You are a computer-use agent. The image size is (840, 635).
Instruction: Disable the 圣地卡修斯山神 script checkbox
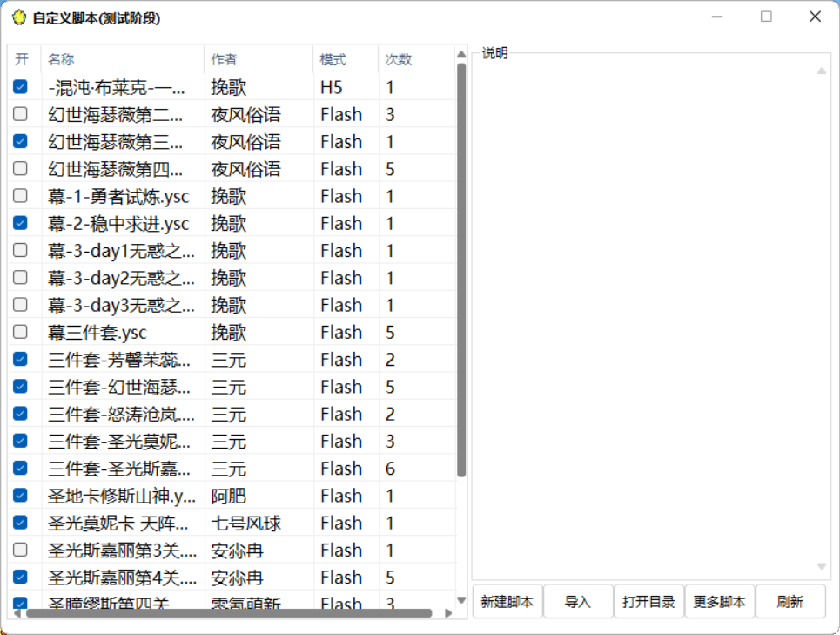[x=20, y=495]
